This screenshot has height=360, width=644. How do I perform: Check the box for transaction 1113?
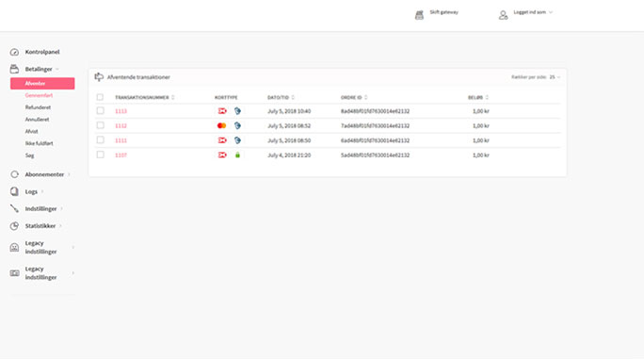coord(100,110)
